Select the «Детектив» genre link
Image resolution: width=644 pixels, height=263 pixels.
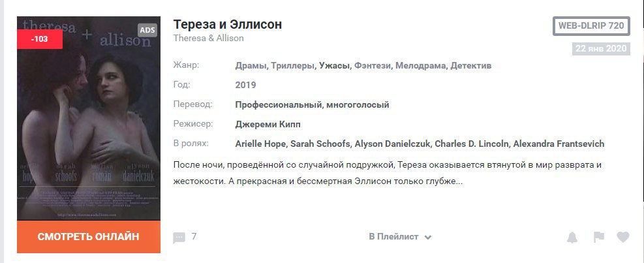click(x=470, y=66)
